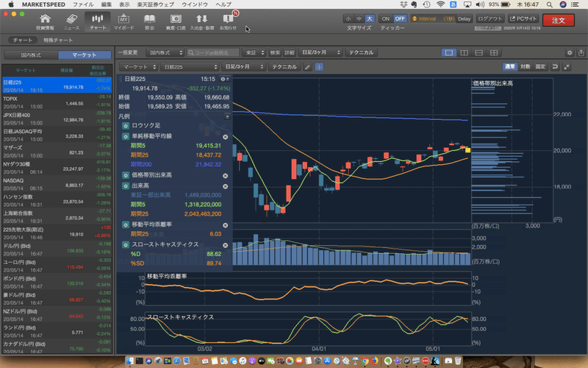The height and width of the screenshot is (368, 588).
Task: Remove 出来高 indicator with its X icon
Action: coord(226,187)
